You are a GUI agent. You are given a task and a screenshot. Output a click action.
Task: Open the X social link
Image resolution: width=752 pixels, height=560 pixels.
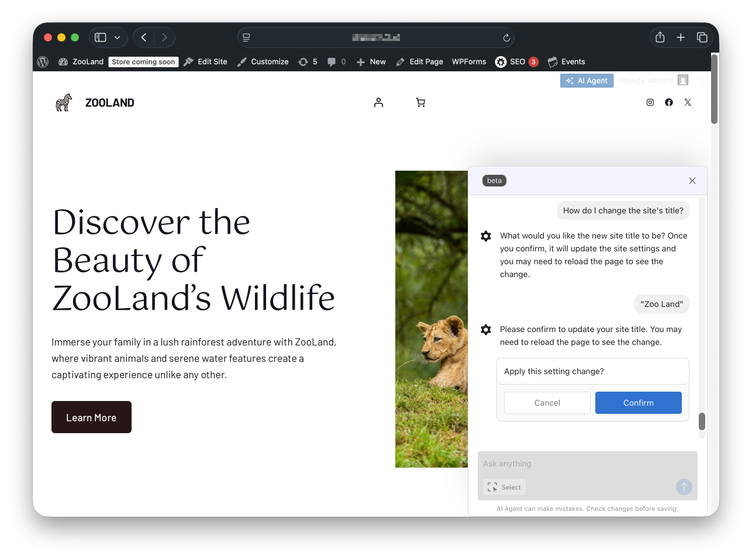click(688, 102)
